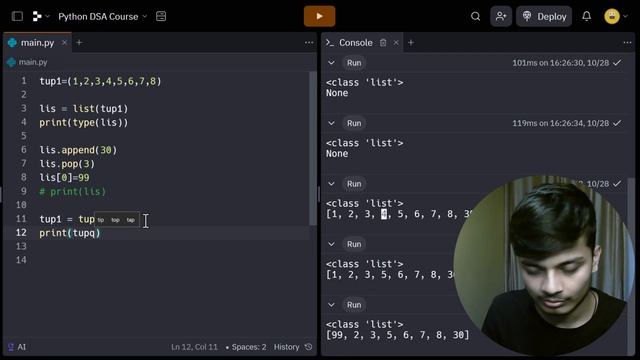
Task: Click the line lis[0]=99
Action: coord(64,178)
